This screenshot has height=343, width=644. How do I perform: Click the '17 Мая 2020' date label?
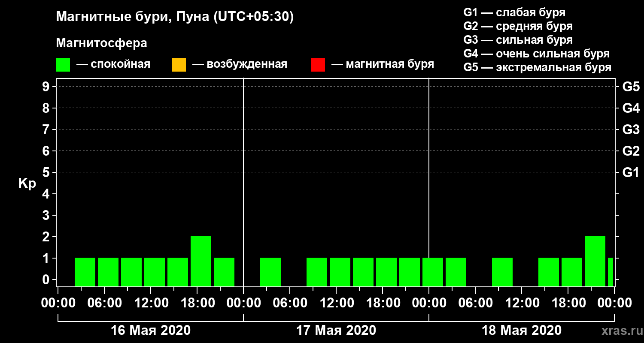tap(336, 331)
